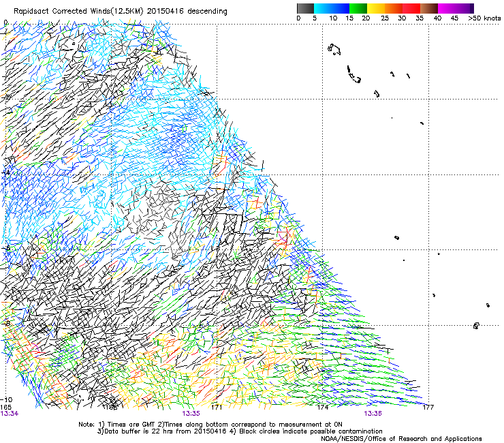Click the note line starting "Note: 1) Times are GMT"

click(x=210, y=425)
